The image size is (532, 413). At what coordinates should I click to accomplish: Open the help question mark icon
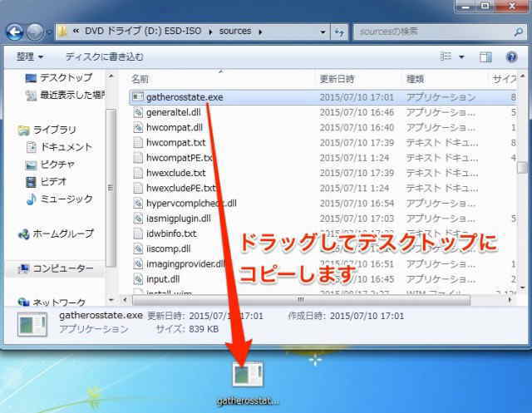tap(511, 57)
